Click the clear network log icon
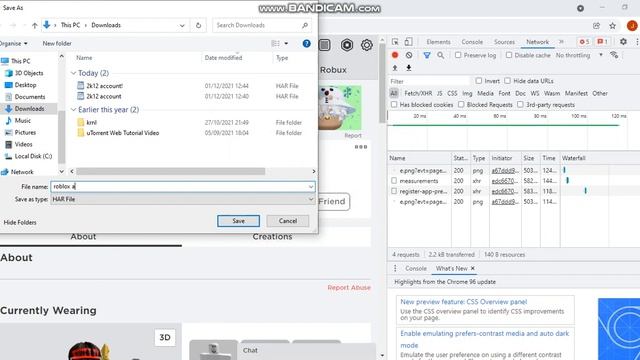 click(x=409, y=55)
